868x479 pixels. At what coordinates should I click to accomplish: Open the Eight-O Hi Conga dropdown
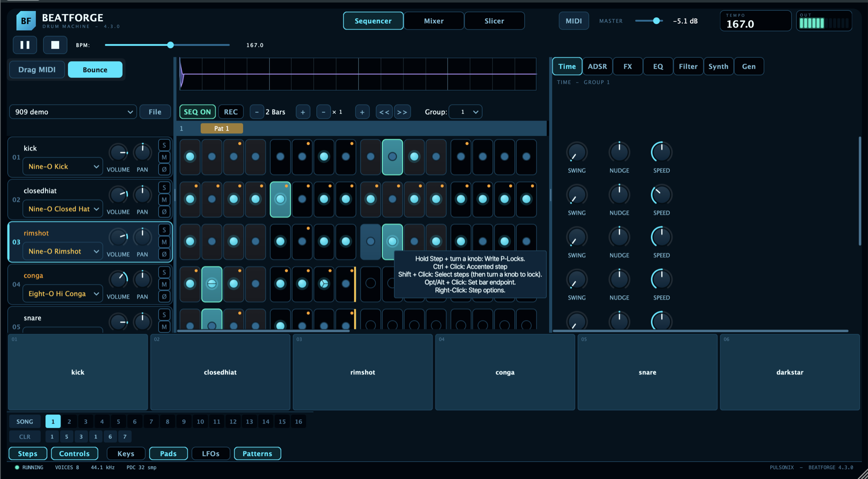tap(63, 294)
